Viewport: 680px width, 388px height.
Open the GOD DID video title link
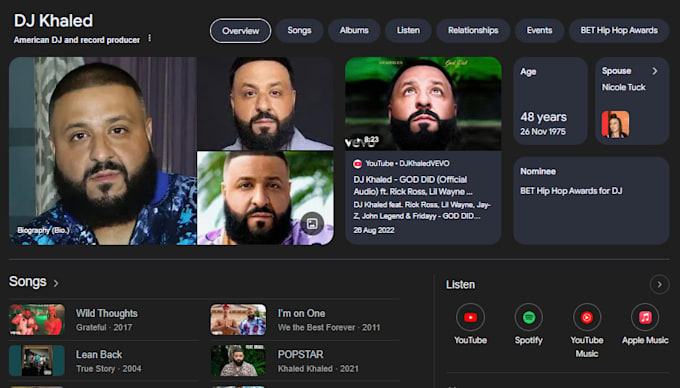click(x=413, y=186)
